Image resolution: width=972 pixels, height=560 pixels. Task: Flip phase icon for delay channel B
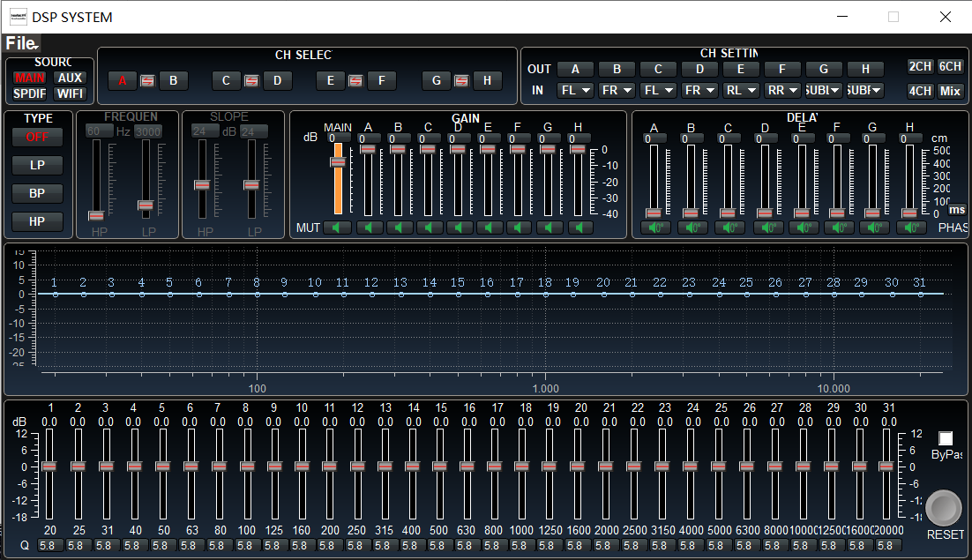(x=692, y=228)
